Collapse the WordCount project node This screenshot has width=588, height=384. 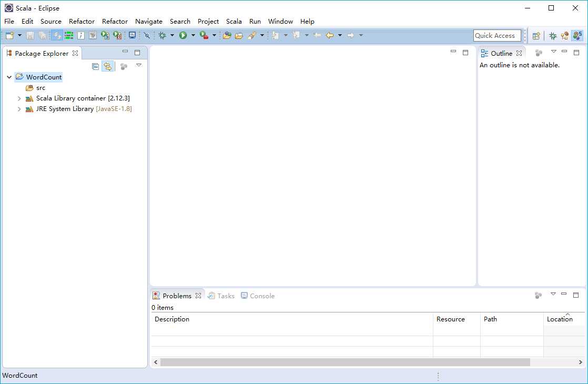point(9,77)
